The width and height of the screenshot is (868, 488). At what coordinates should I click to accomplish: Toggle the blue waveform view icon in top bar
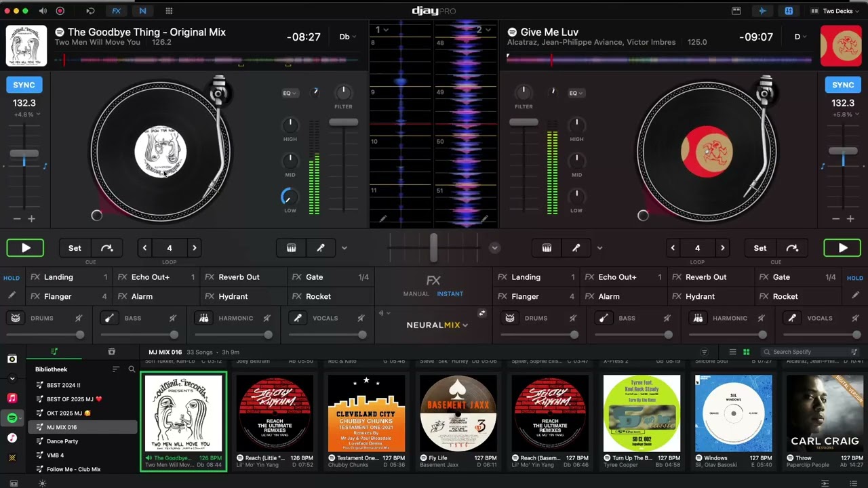pyautogui.click(x=763, y=11)
